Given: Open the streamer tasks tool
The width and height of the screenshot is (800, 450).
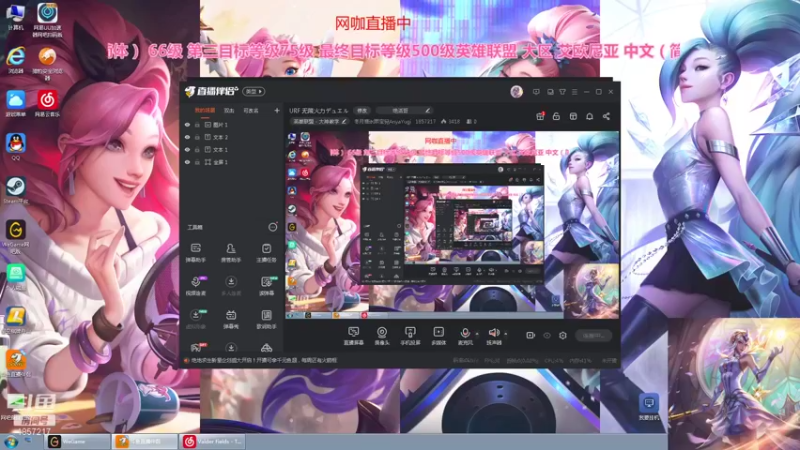Looking at the screenshot, I should tap(266, 253).
